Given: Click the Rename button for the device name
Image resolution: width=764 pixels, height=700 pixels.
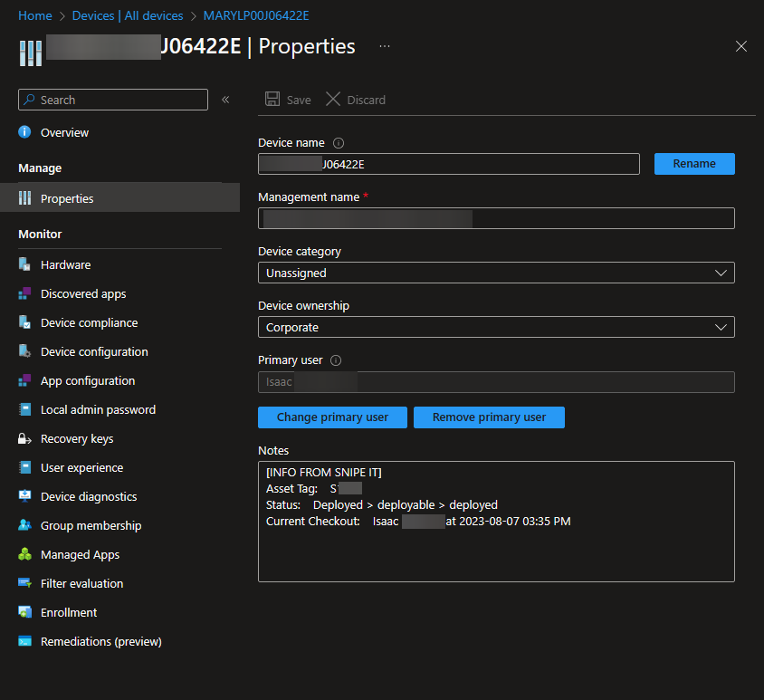Looking at the screenshot, I should (694, 164).
